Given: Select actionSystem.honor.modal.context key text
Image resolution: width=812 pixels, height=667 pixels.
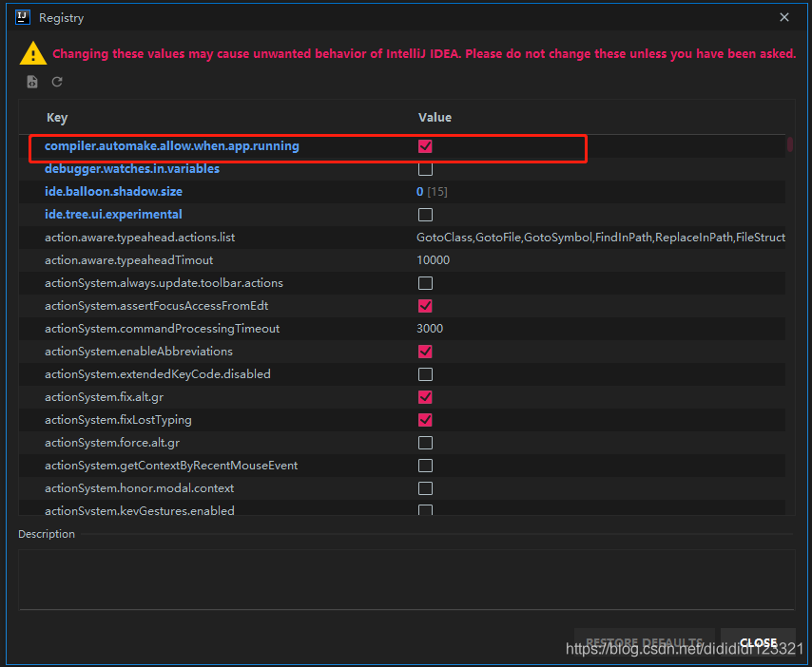Looking at the screenshot, I should [140, 488].
